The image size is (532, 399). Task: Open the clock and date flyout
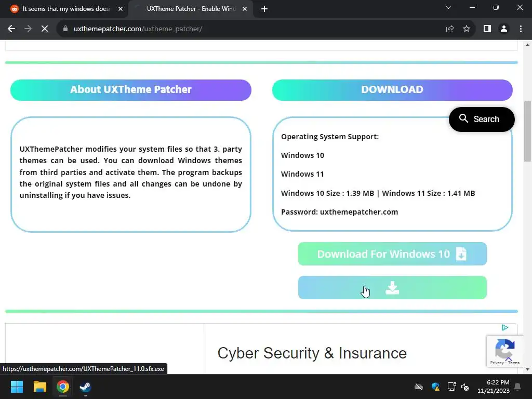pos(494,387)
